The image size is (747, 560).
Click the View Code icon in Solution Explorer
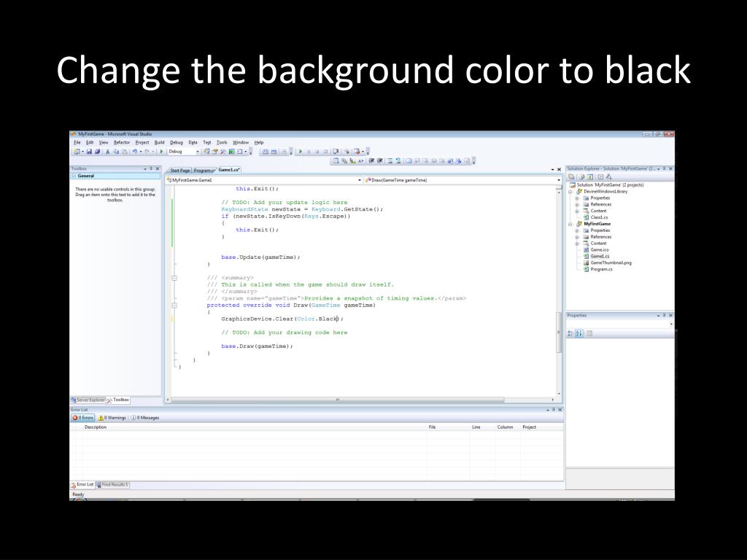pos(601,176)
